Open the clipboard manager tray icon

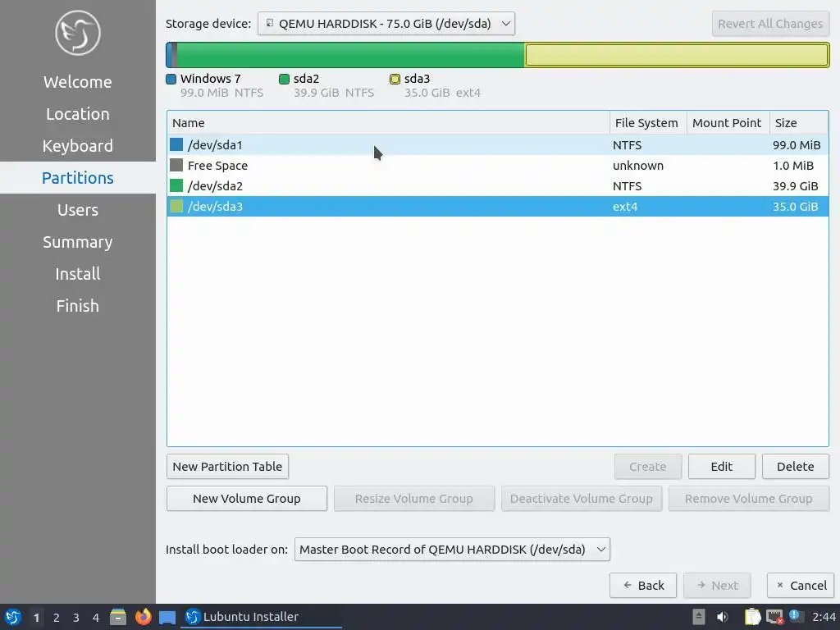752,617
